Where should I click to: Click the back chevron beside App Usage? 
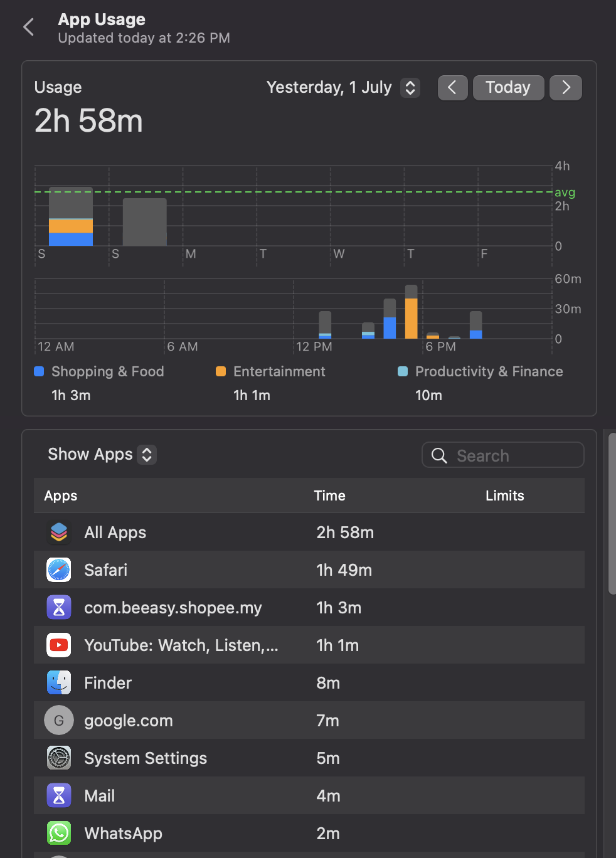point(28,27)
